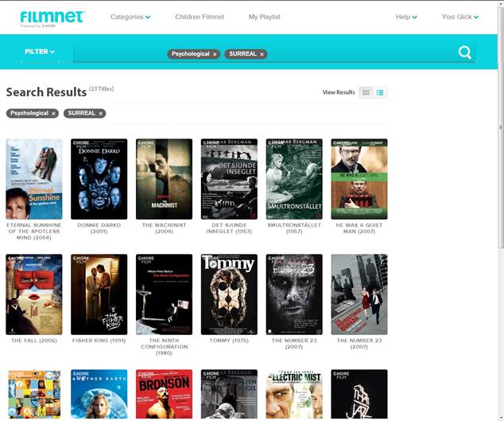Viewport: 504px width, 421px height.
Task: Remove SURREAL tag in search bar
Action: click(x=262, y=54)
